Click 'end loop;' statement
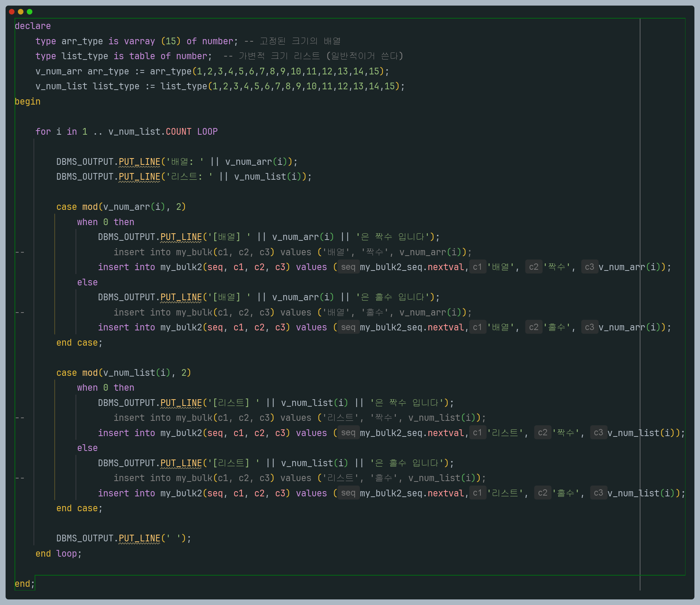The width and height of the screenshot is (700, 605). click(x=58, y=554)
